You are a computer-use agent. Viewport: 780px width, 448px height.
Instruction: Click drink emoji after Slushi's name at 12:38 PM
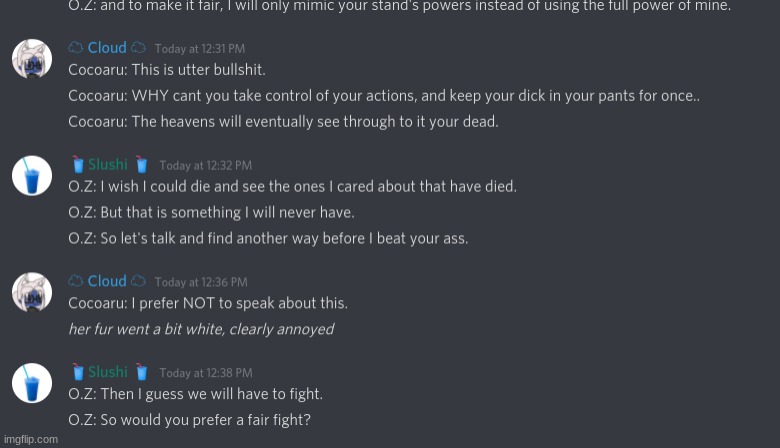coord(142,372)
